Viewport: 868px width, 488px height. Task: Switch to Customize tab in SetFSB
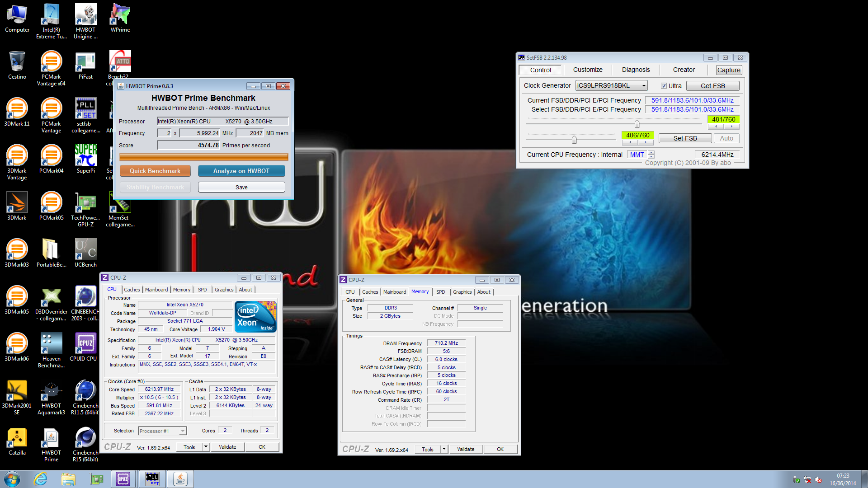pos(587,70)
